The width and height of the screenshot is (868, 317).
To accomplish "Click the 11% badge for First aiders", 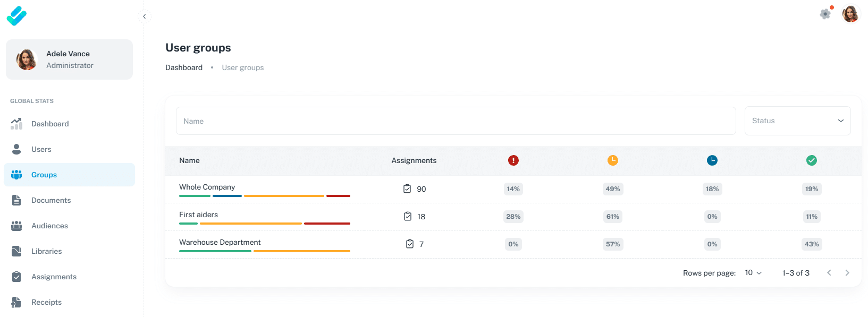I will pyautogui.click(x=812, y=217).
